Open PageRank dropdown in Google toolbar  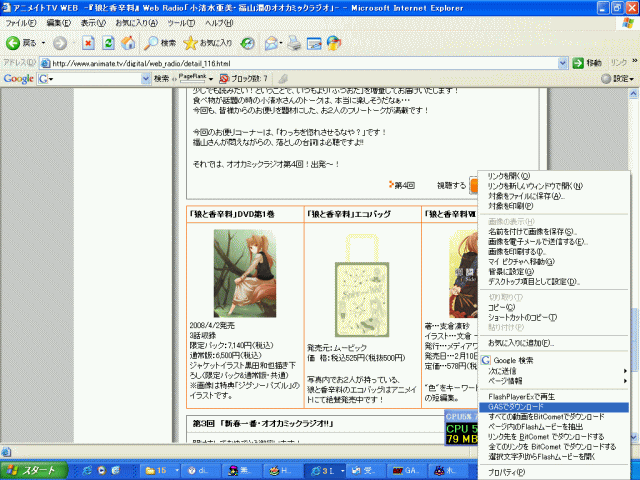click(211, 78)
